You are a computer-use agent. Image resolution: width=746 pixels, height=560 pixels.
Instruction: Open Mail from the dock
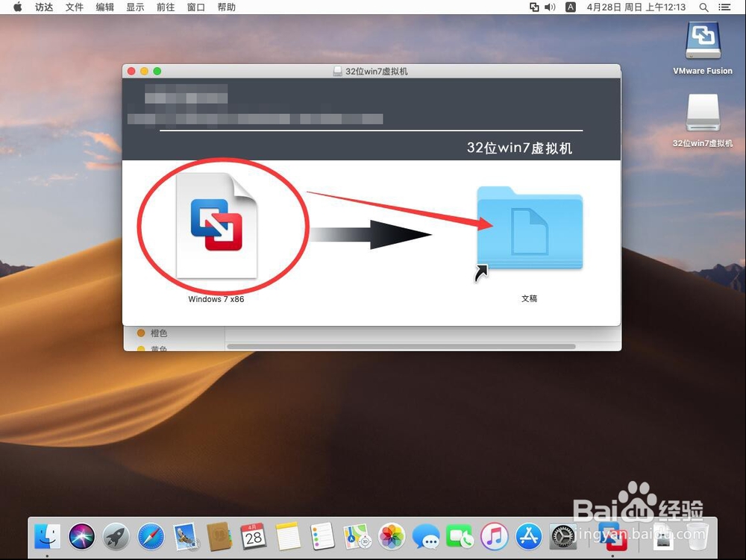[186, 537]
